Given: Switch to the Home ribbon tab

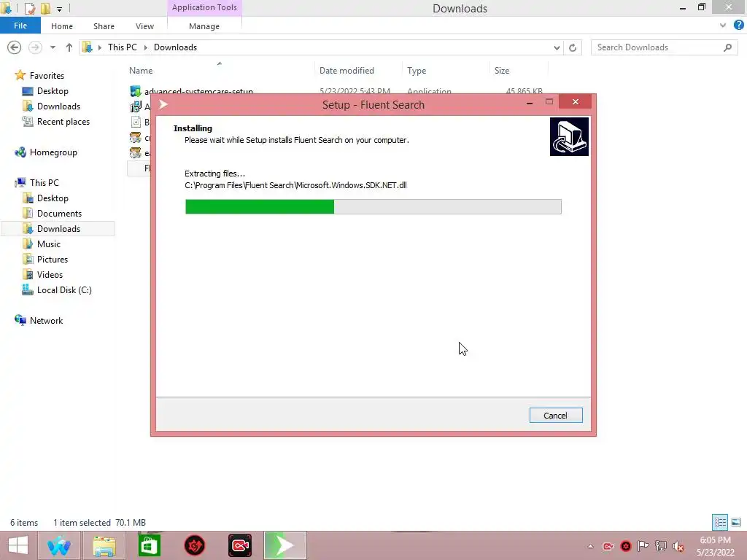Looking at the screenshot, I should pyautogui.click(x=62, y=26).
